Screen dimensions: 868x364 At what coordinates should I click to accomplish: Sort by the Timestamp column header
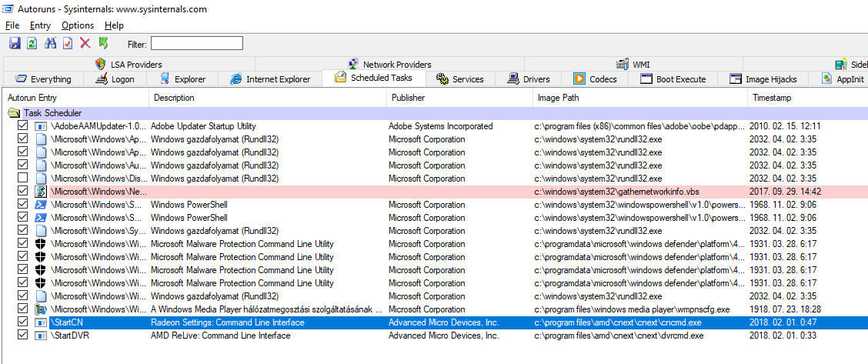click(x=808, y=98)
